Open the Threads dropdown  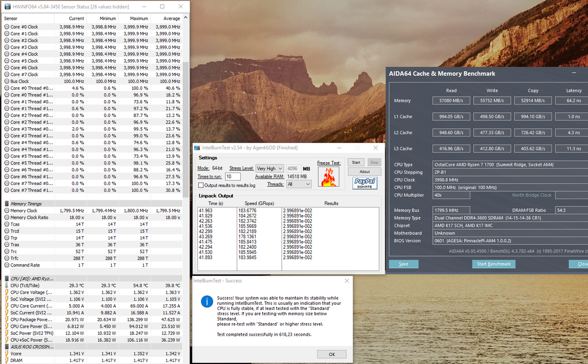pos(299,184)
